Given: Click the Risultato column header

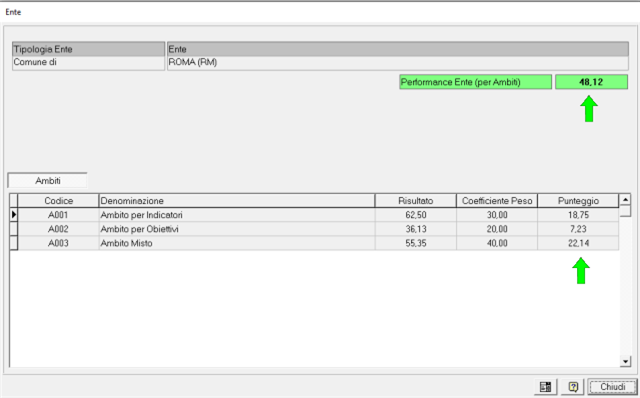Looking at the screenshot, I should [416, 201].
